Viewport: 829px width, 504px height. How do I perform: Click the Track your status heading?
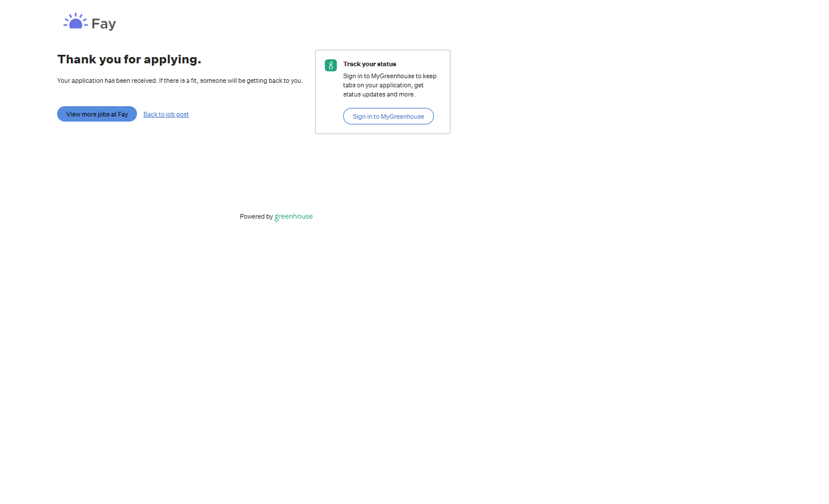(x=369, y=64)
